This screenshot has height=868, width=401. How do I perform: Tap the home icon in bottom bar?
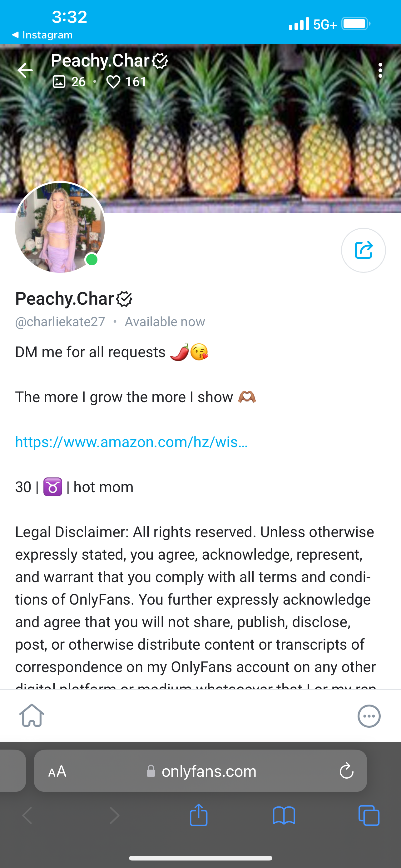click(32, 715)
